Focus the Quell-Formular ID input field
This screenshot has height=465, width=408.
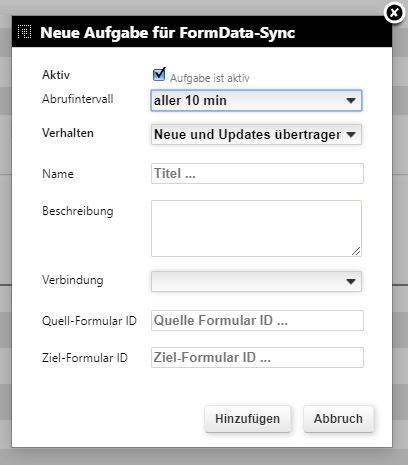tap(257, 321)
